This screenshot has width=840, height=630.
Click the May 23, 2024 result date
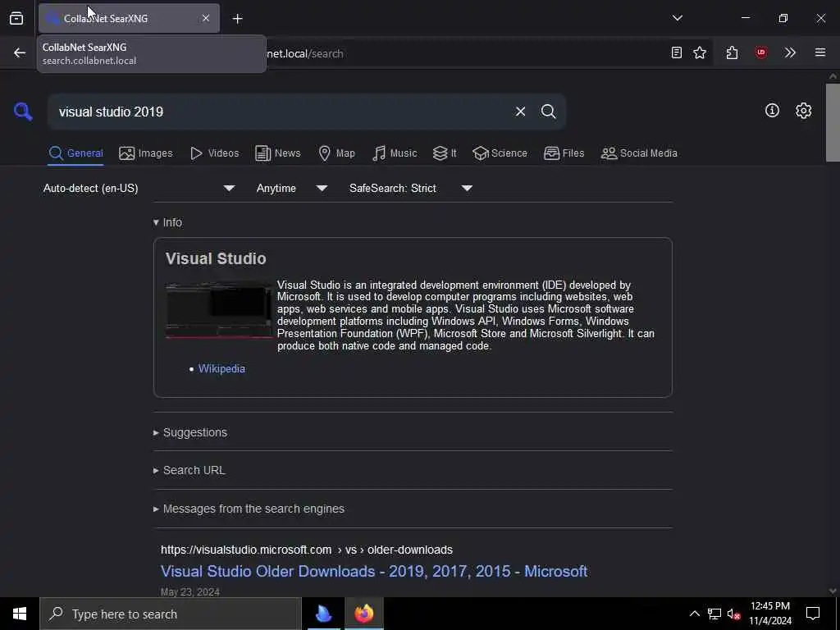point(190,592)
